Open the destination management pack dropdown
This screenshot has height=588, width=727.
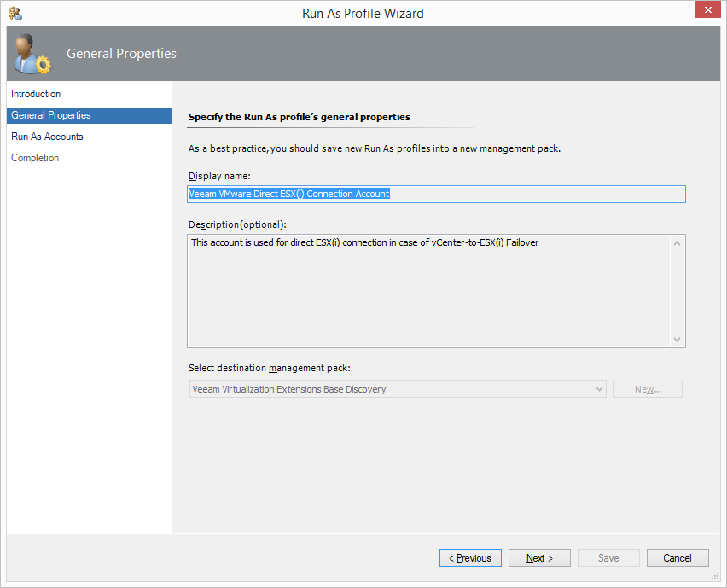[398, 389]
